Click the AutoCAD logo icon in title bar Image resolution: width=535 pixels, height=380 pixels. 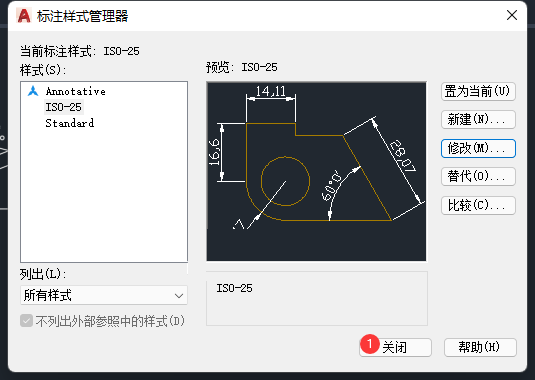click(x=24, y=16)
